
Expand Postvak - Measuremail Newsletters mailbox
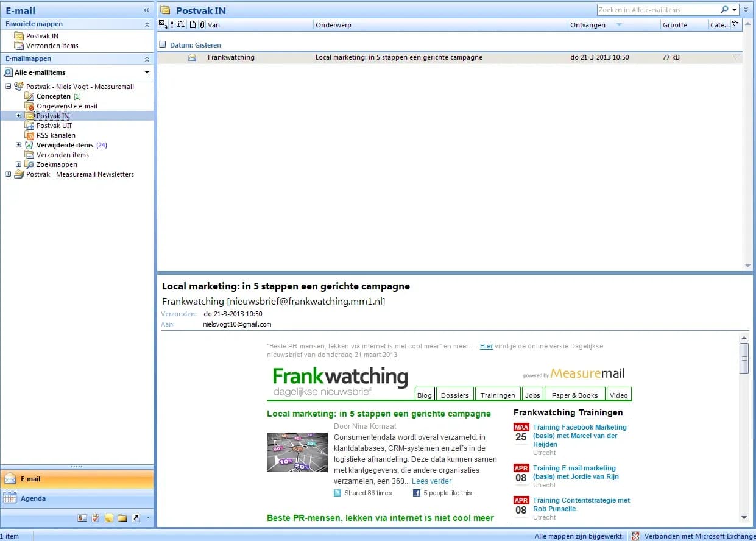point(8,174)
